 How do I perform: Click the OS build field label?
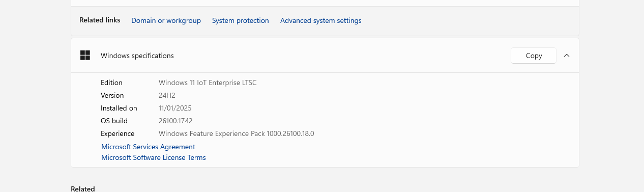114,121
